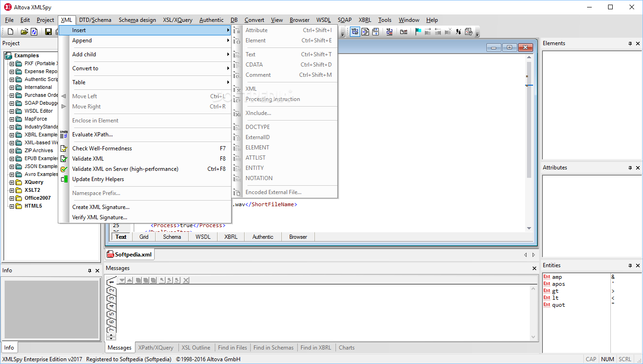This screenshot has width=643, height=364.
Task: Open the toolbar options dropdown after last icon
Action: (477, 34)
